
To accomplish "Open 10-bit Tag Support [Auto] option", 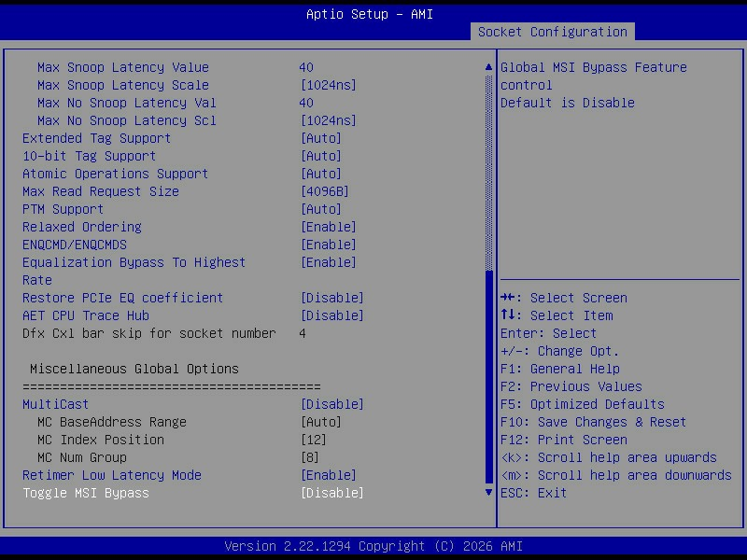I will pyautogui.click(x=321, y=156).
